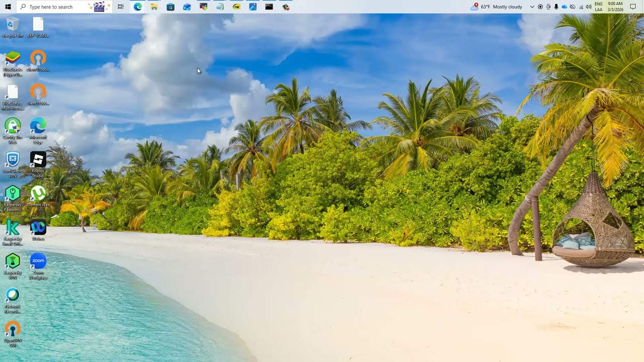This screenshot has width=644, height=362.
Task: Select Kaspersky Password Manager shortcut
Action: coord(13,199)
